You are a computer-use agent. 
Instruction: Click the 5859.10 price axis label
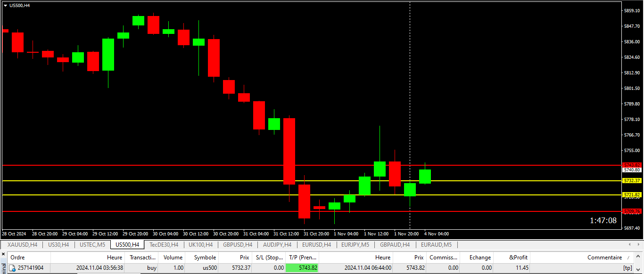coord(632,10)
